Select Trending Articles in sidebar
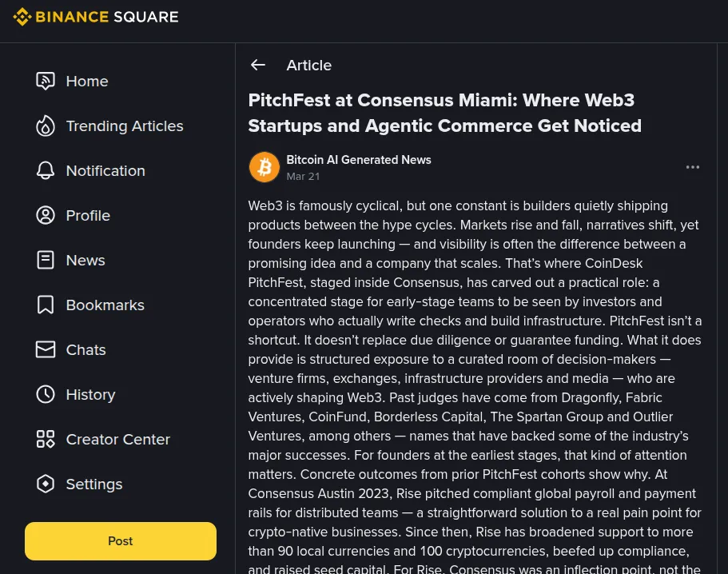 [125, 126]
